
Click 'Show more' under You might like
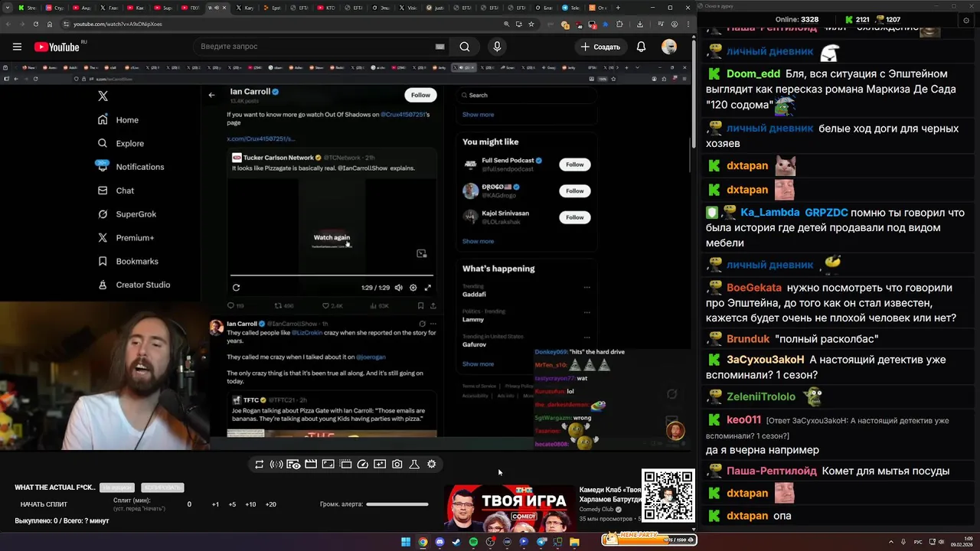[478, 241]
